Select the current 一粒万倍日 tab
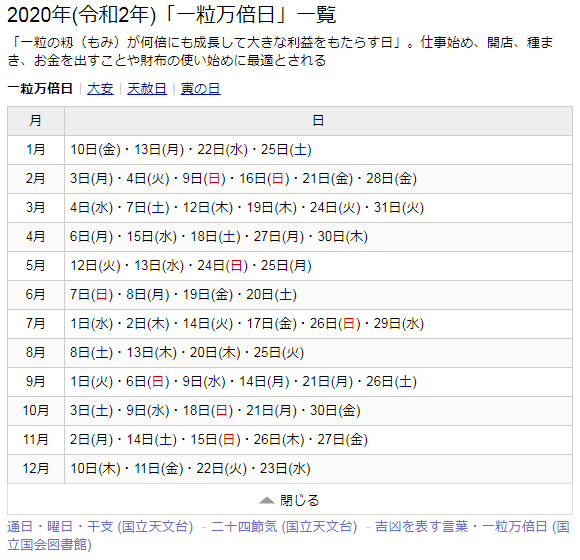 click(40, 89)
